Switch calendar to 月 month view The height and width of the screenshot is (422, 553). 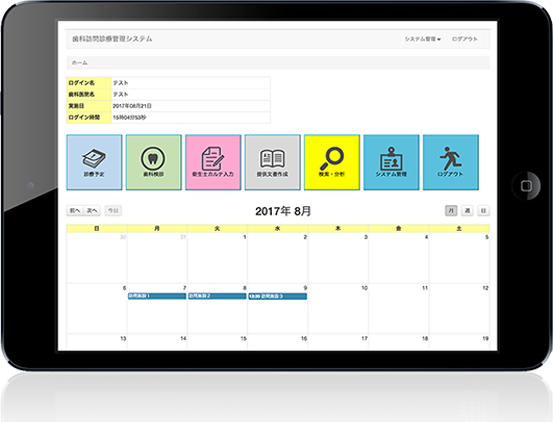coord(451,210)
